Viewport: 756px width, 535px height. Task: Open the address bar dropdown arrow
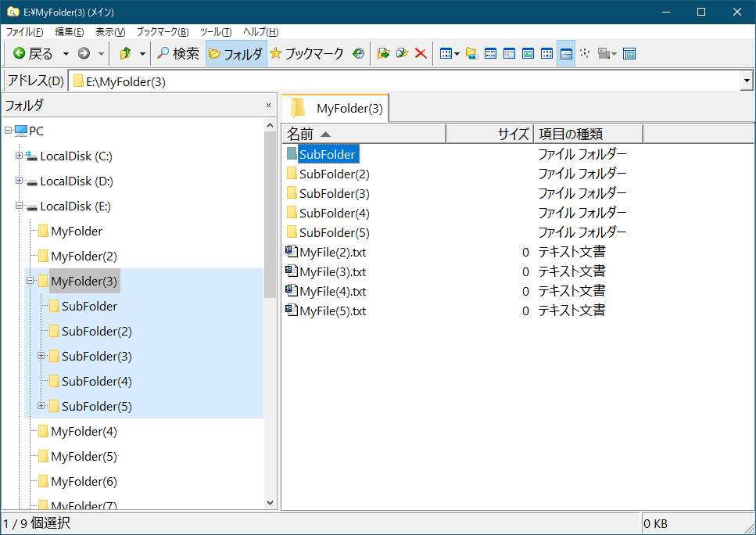pyautogui.click(x=747, y=81)
